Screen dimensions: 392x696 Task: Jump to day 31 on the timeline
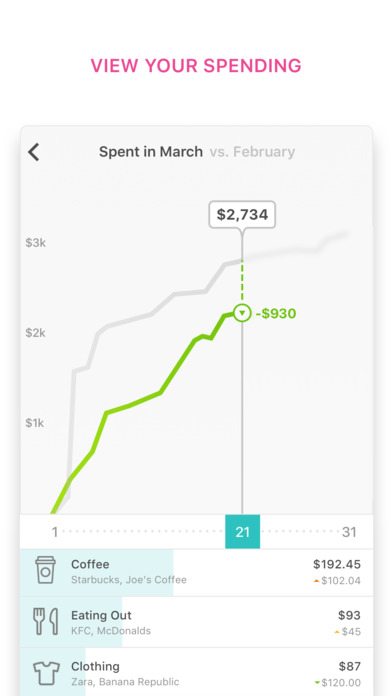[349, 532]
